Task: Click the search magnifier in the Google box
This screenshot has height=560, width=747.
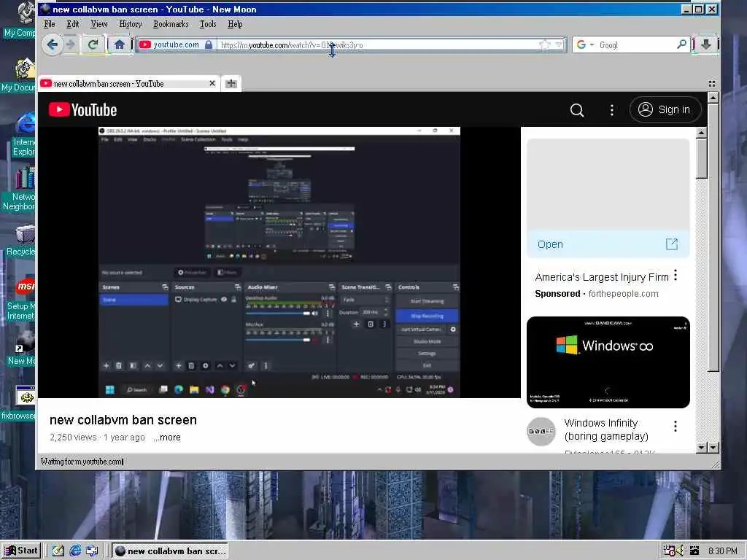Action: pos(682,44)
